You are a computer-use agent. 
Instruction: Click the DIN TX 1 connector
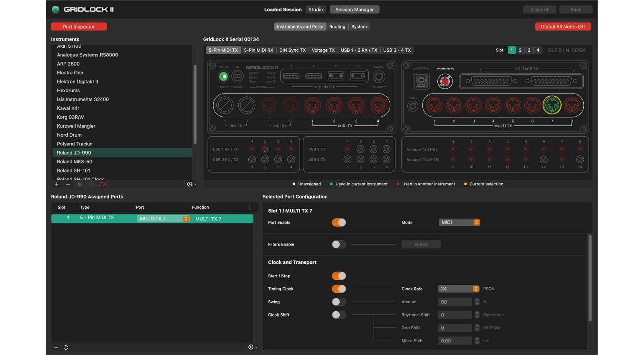pyautogui.click(x=225, y=105)
